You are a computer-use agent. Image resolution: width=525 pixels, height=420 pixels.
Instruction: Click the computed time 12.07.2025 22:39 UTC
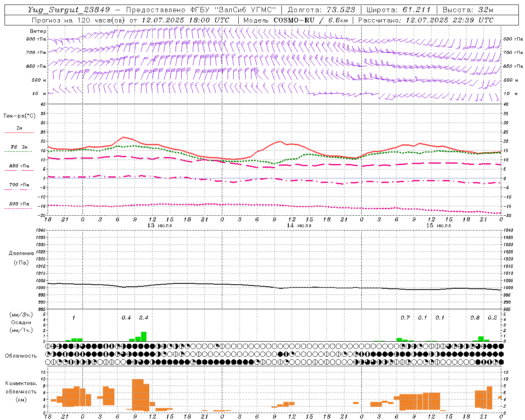coord(450,20)
